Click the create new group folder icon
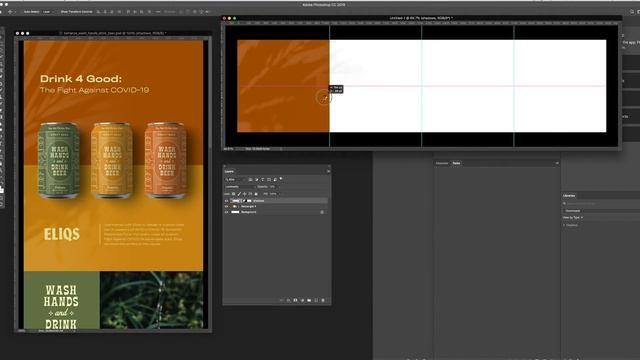The height and width of the screenshot is (360, 640). point(309,300)
